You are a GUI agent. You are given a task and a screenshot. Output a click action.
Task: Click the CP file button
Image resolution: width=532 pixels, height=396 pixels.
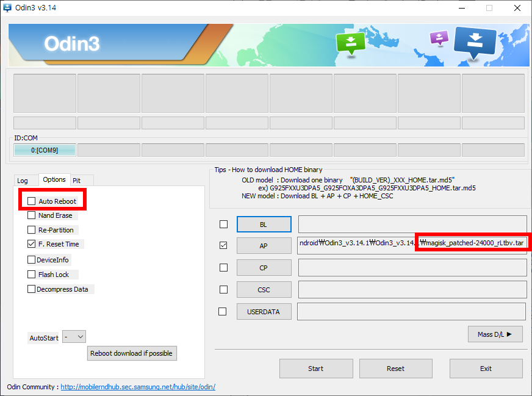pos(264,268)
